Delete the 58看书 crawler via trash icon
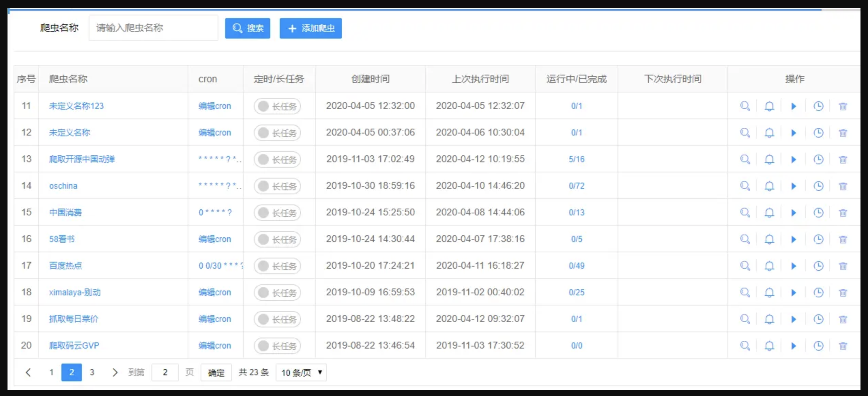This screenshot has height=396, width=868. point(843,239)
